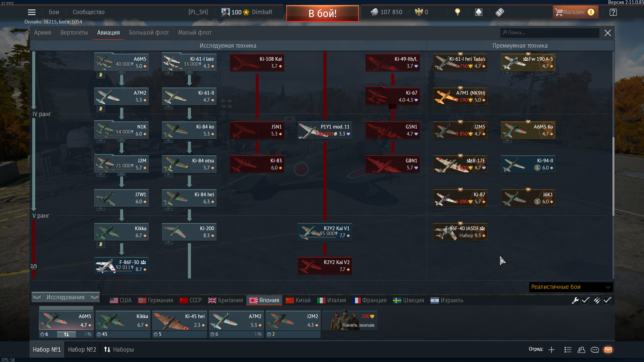Click the Japanese flag icon
This screenshot has height=362, width=644.
[x=253, y=300]
